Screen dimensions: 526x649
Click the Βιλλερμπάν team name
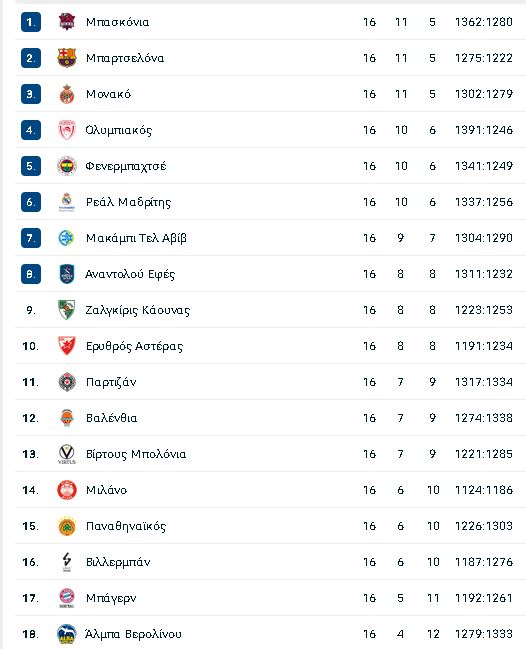(x=118, y=562)
